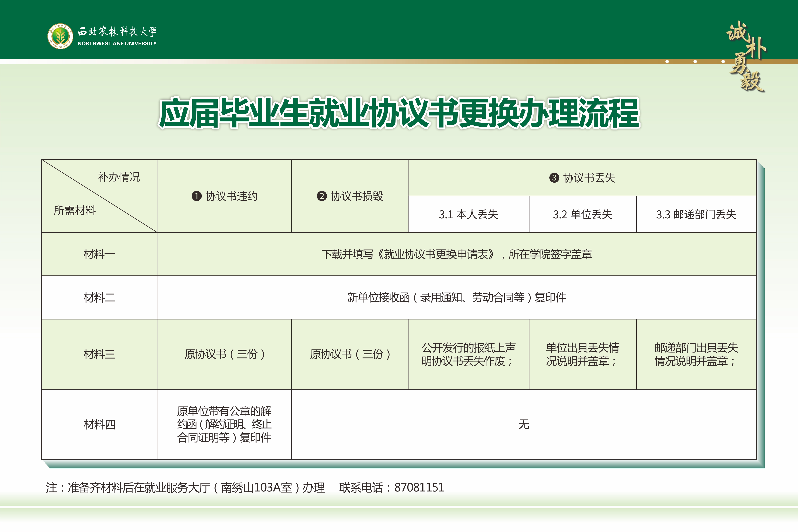
Task: Select the 3.2 单位丢失 sub-header
Action: click(x=582, y=214)
